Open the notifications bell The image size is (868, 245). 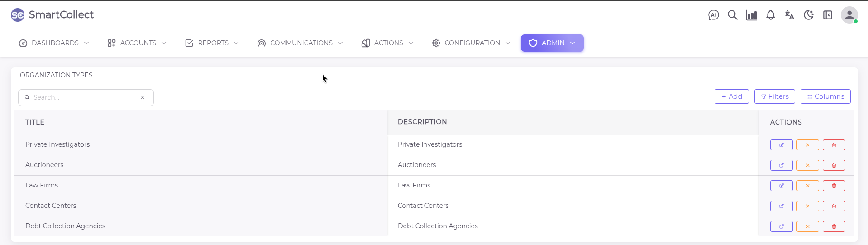(770, 15)
